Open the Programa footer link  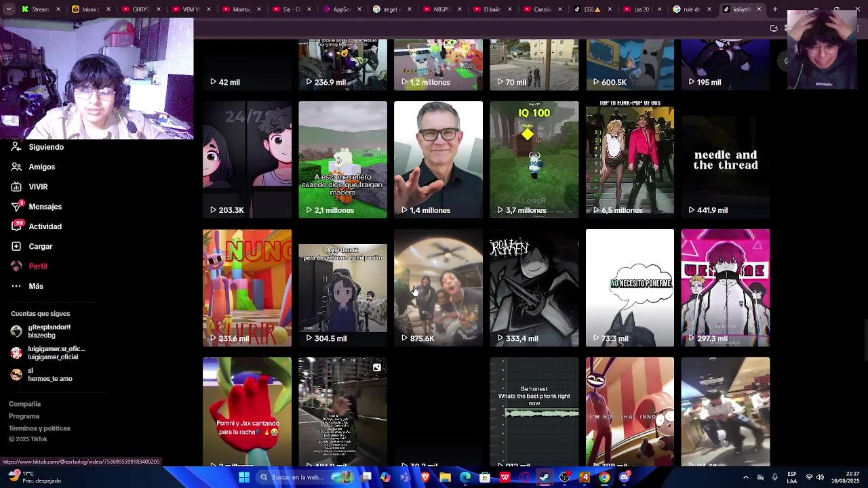point(24,416)
